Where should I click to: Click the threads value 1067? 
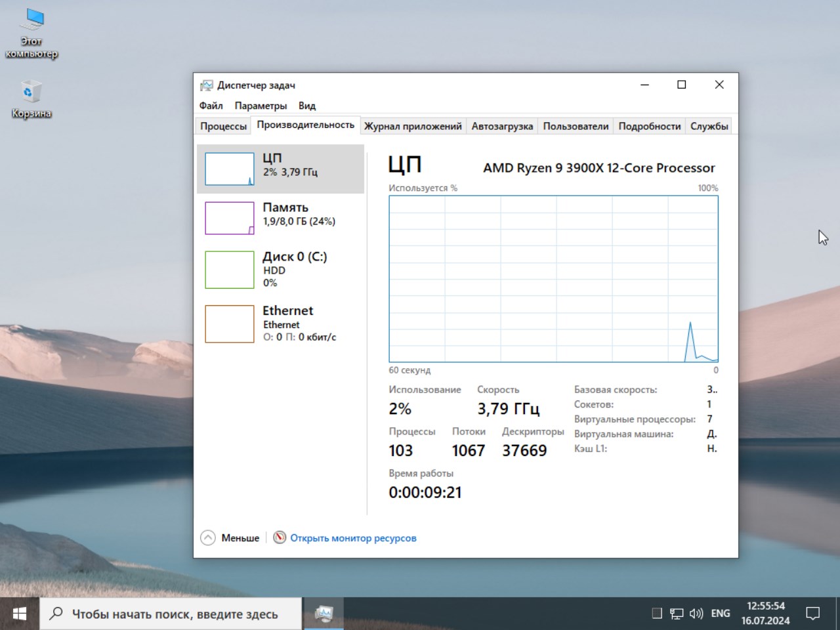(469, 451)
